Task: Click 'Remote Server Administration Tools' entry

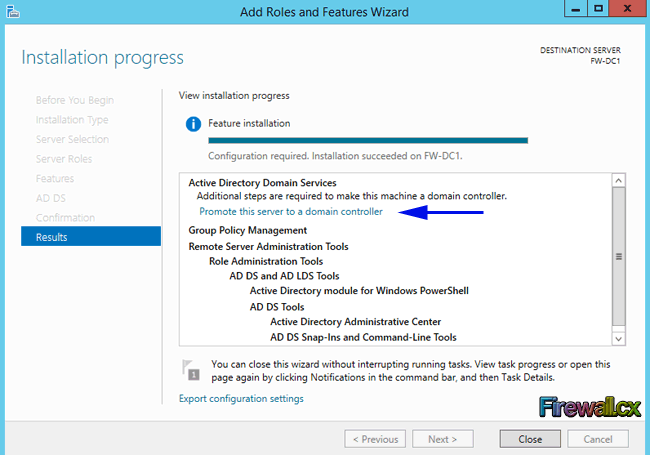Action: tap(268, 247)
